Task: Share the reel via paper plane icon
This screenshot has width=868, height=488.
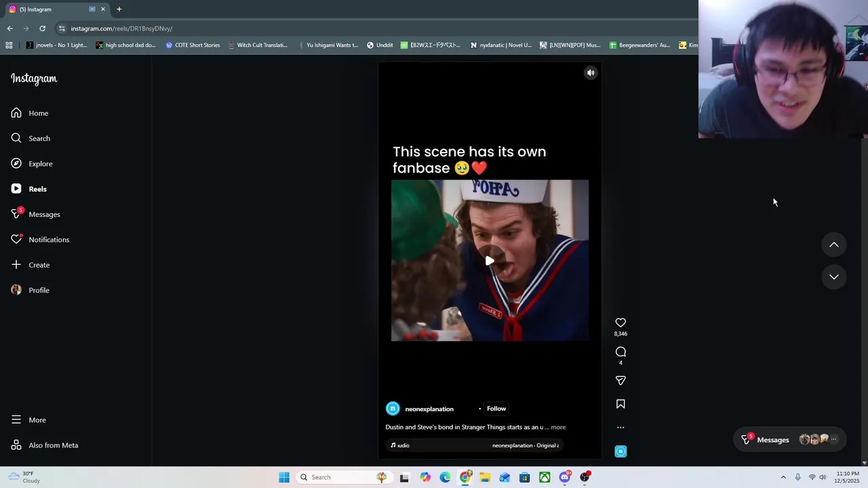Action: point(620,380)
